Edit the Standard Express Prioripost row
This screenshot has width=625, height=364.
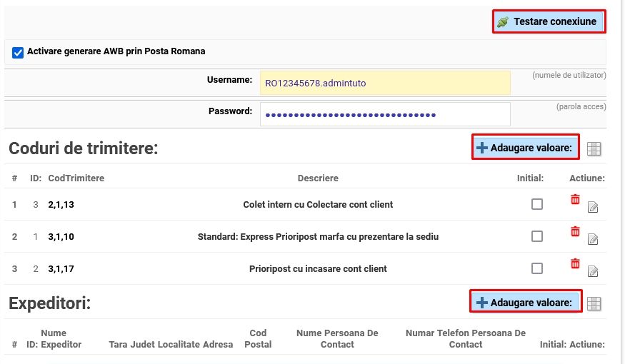point(593,239)
